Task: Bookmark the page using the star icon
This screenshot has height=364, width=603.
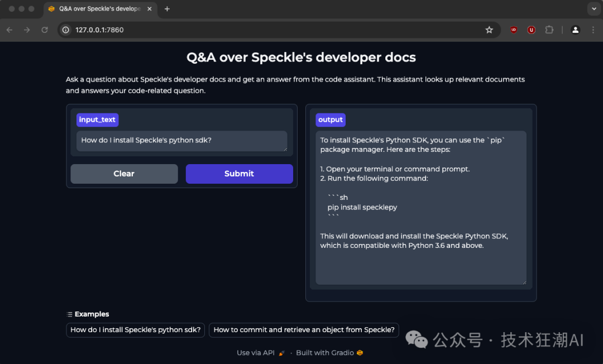Action: (x=490, y=30)
